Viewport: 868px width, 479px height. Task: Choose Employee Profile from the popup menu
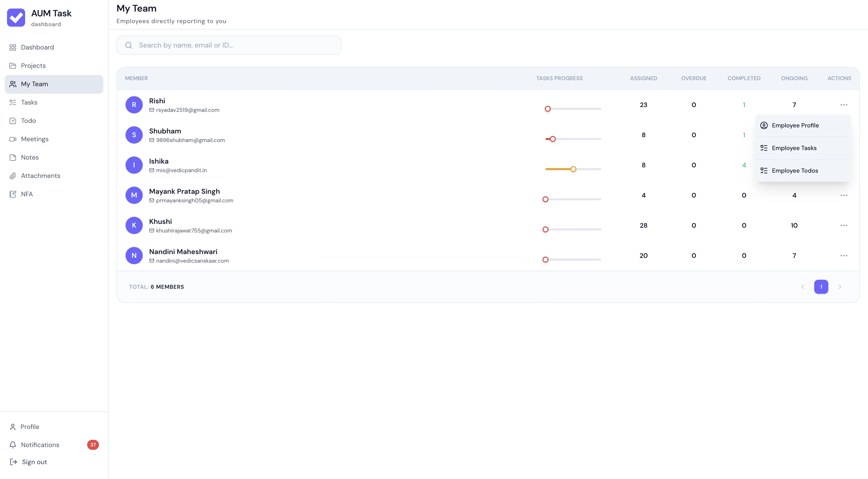pos(803,125)
